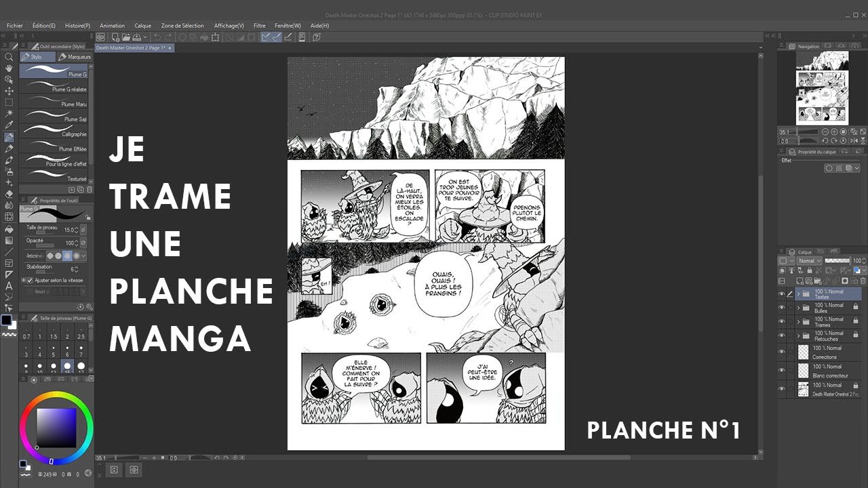
Task: Select the Fill bucket tool
Action: pos(9,228)
